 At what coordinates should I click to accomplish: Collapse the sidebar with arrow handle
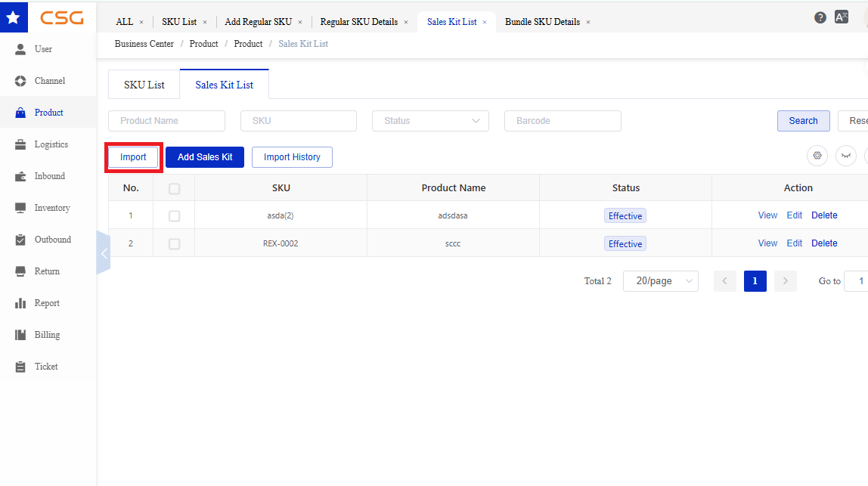tap(104, 253)
